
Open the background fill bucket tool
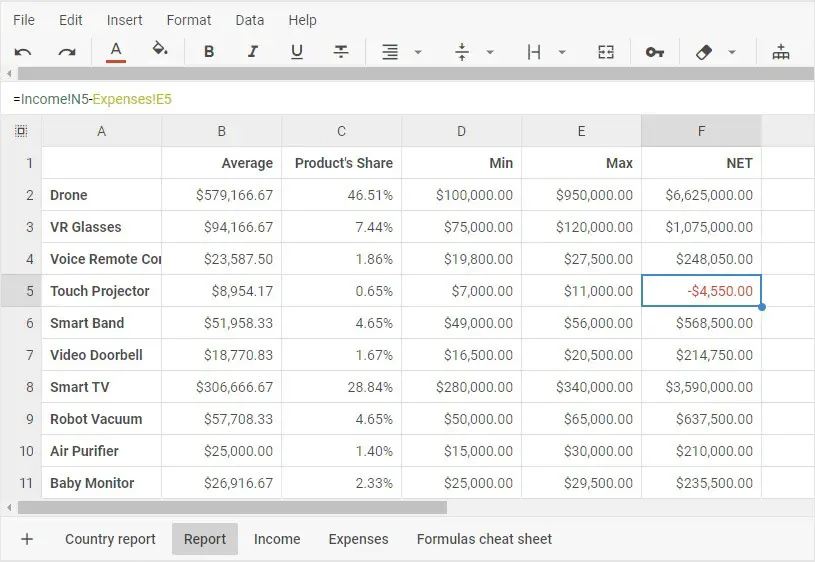(x=160, y=49)
